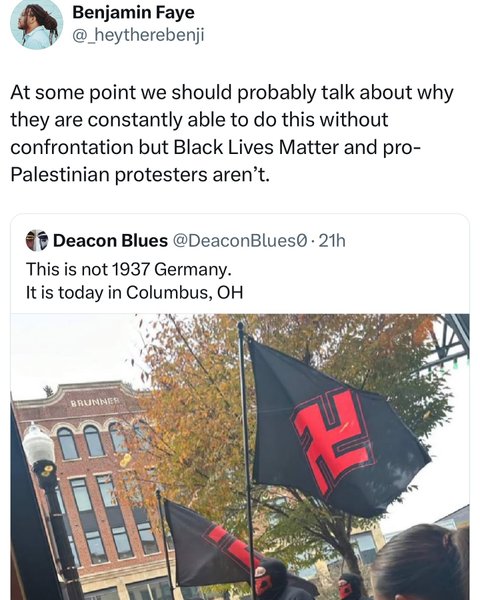The width and height of the screenshot is (480, 600).
Task: Click 'Palestinian protesters aren't.' final line
Action: (x=140, y=175)
